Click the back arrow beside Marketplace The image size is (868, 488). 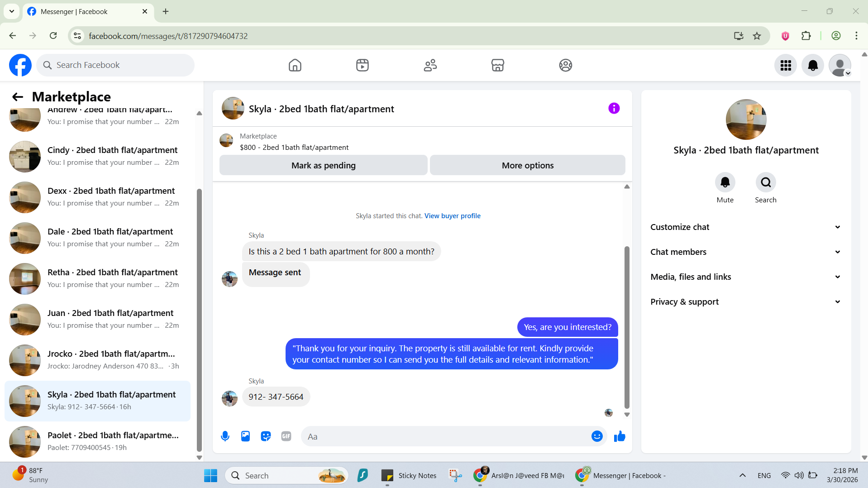click(18, 97)
